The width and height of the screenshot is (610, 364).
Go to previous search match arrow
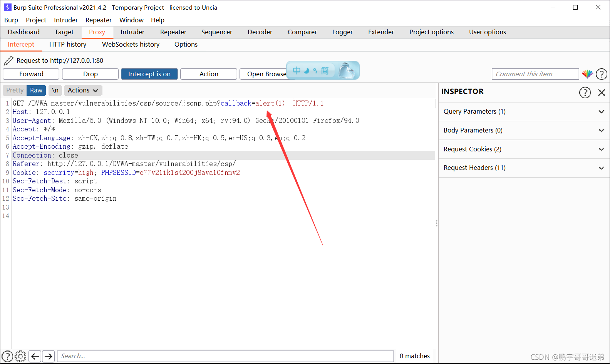point(35,356)
